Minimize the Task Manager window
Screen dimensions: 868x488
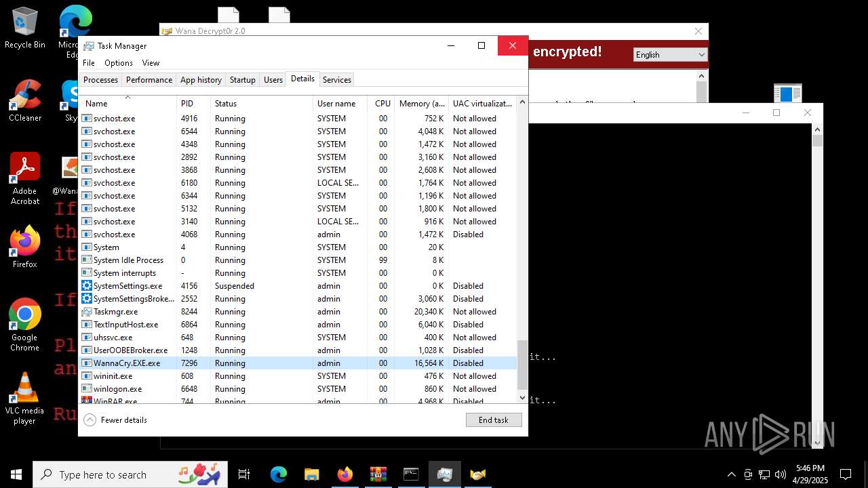pos(451,45)
